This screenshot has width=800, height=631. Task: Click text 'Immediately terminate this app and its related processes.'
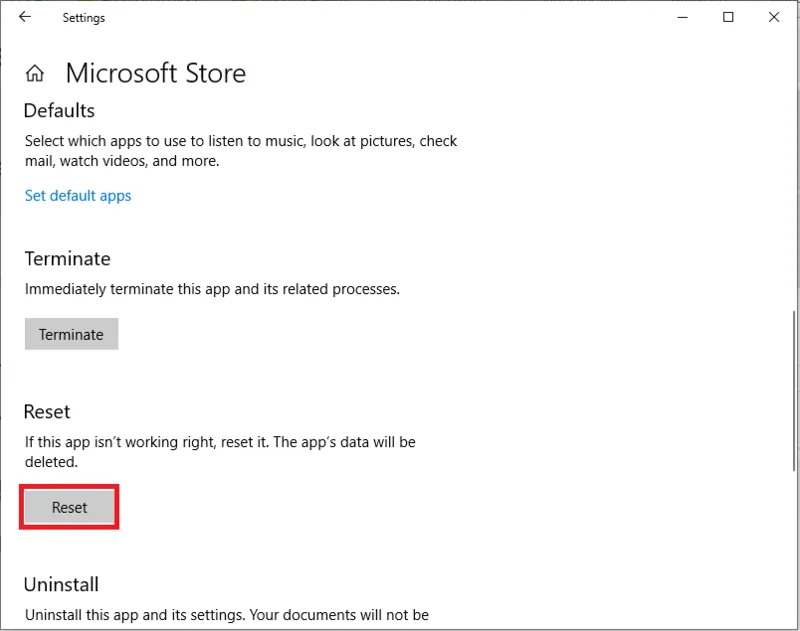pos(212,289)
